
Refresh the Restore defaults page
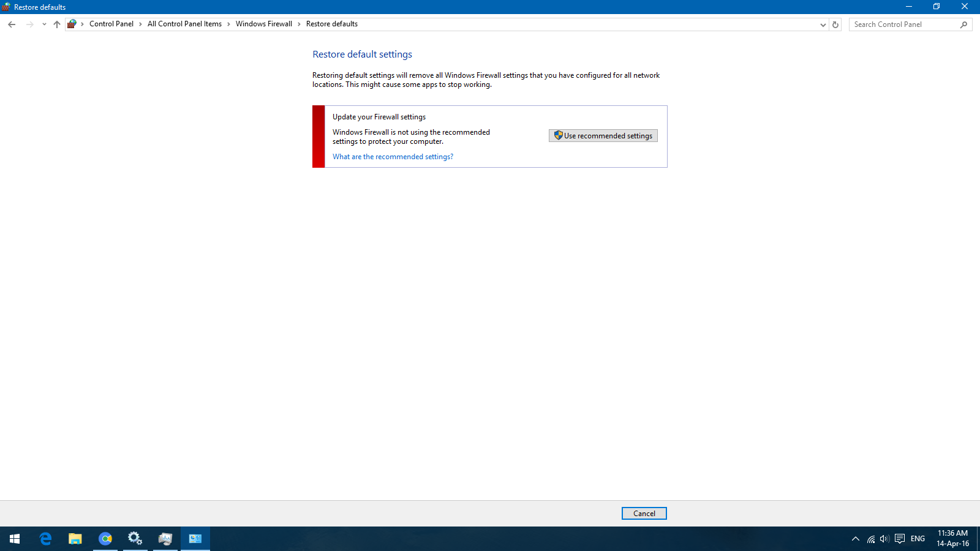click(835, 24)
